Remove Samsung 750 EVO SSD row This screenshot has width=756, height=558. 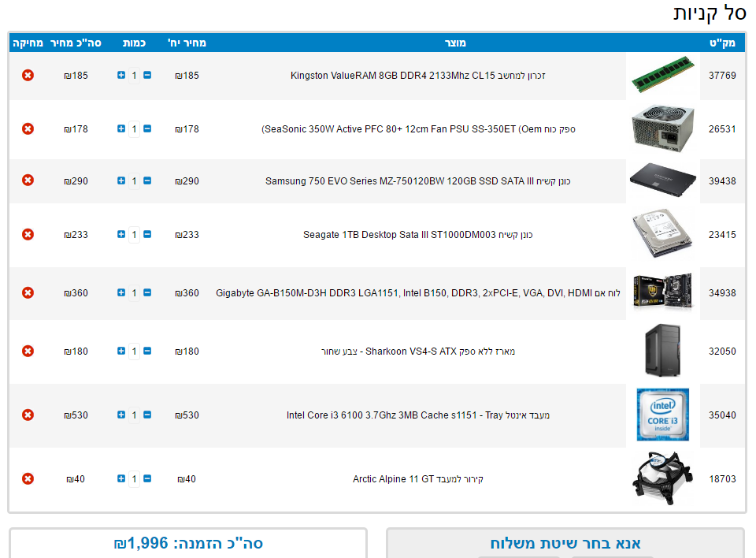click(28, 180)
